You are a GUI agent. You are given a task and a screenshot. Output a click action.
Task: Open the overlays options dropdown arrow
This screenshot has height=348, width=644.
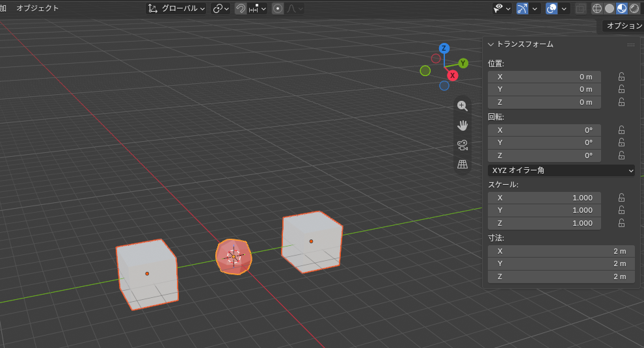pos(564,8)
